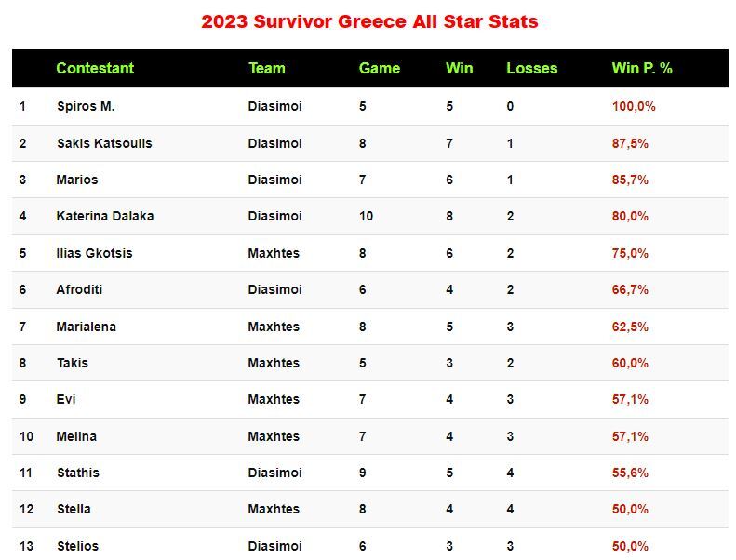Click Stathis contestant name
This screenshot has width=736, height=560.
(x=78, y=473)
